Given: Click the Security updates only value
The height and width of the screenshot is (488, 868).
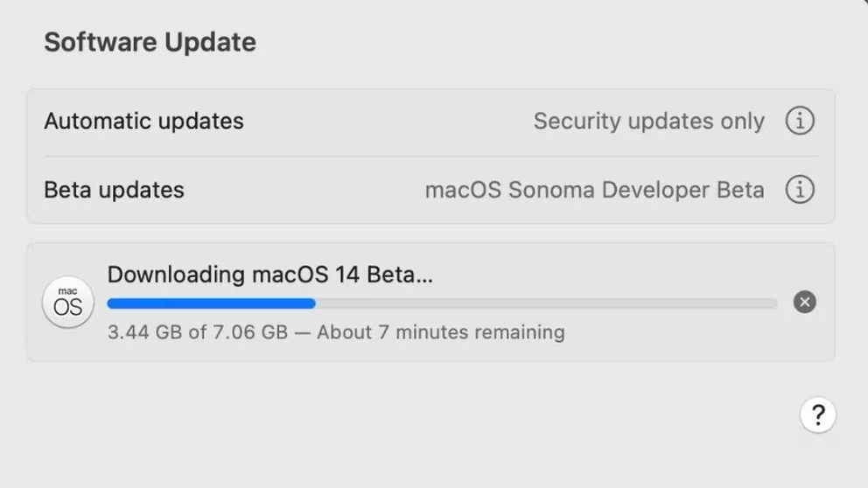Looking at the screenshot, I should [648, 121].
